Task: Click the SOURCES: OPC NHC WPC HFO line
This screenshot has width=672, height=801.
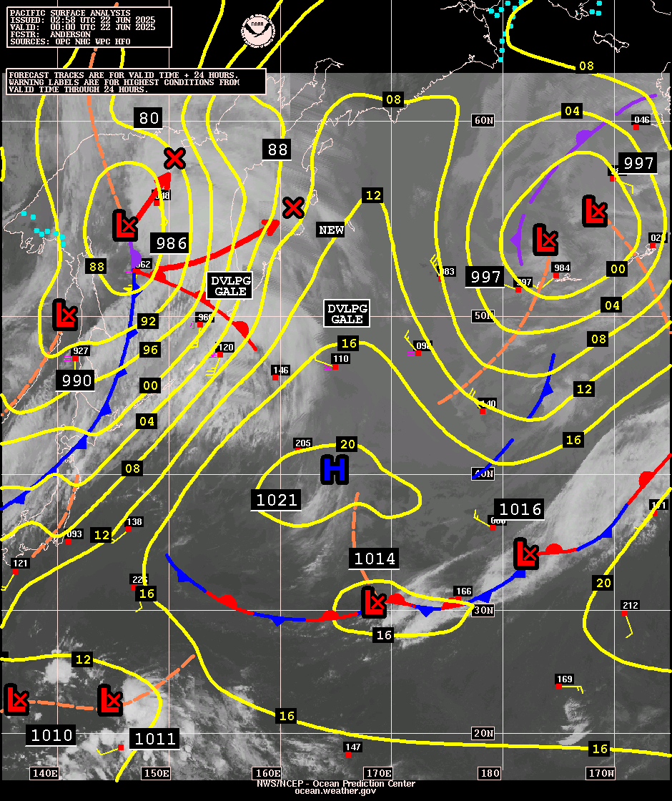Action: 70,41
